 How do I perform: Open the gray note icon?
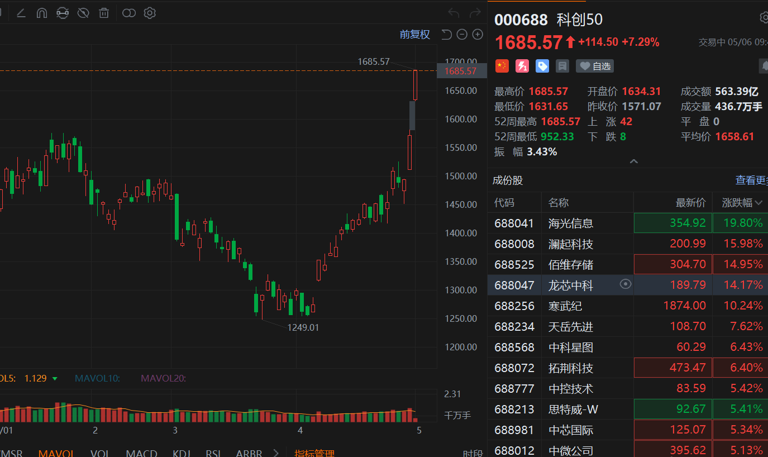[x=562, y=66]
